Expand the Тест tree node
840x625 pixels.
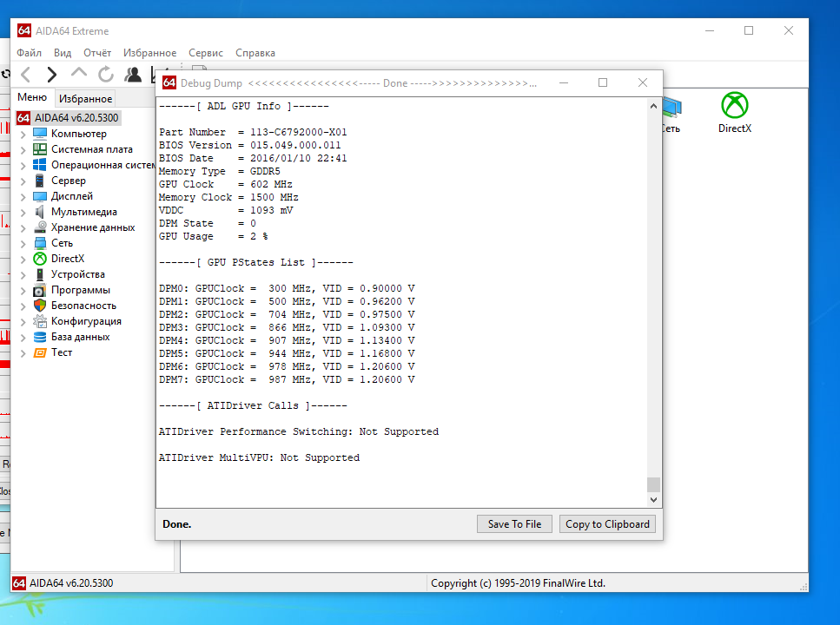23,353
